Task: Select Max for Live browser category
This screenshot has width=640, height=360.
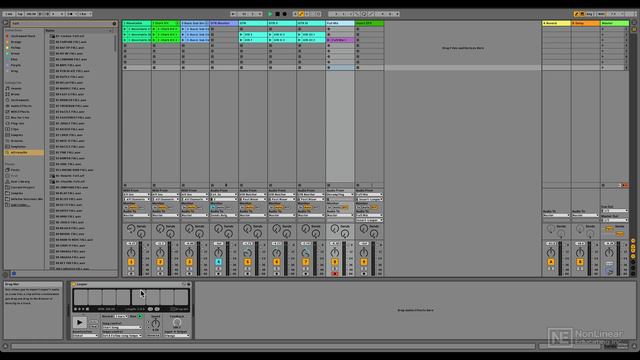Action: coord(20,118)
